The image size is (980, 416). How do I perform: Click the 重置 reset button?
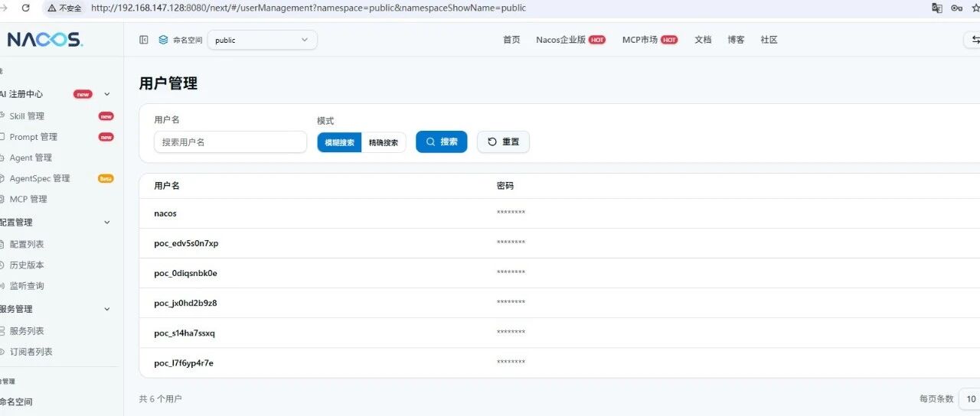pyautogui.click(x=503, y=141)
